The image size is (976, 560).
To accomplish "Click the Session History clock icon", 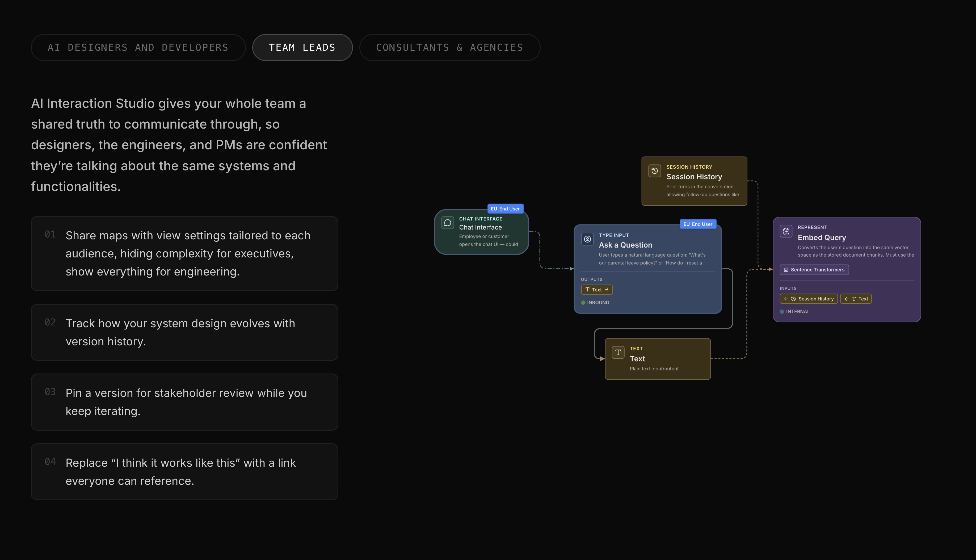I will (654, 171).
